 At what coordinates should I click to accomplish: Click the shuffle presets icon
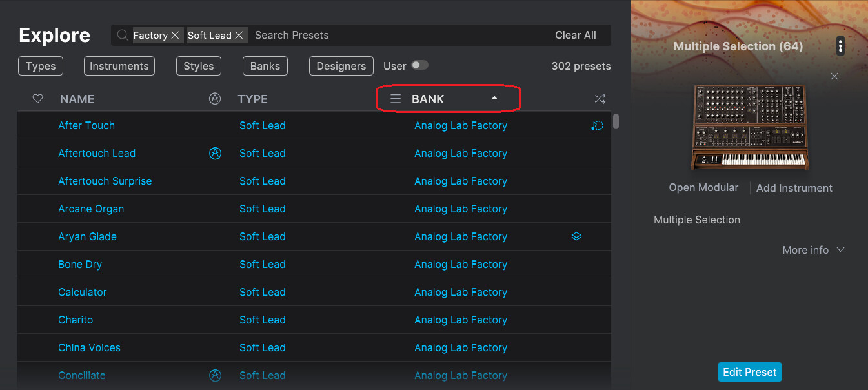click(x=600, y=99)
